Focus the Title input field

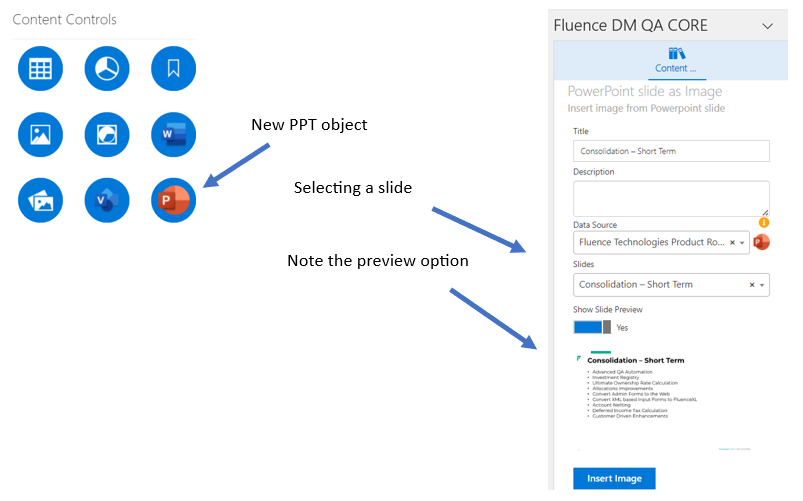click(x=671, y=151)
